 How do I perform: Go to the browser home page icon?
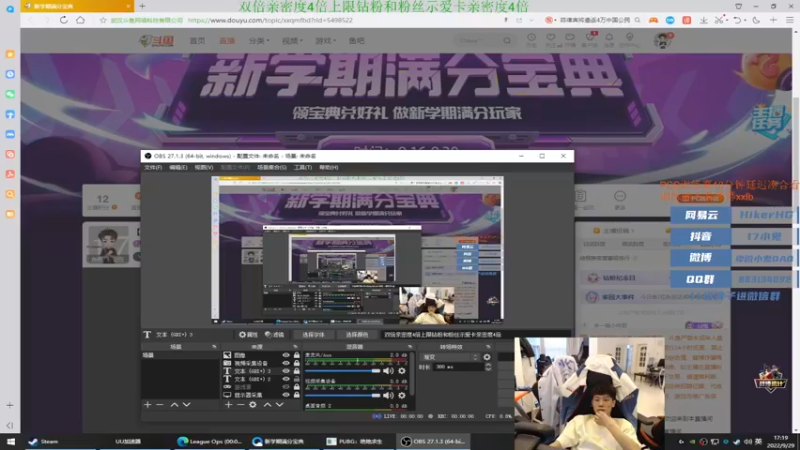[x=81, y=20]
